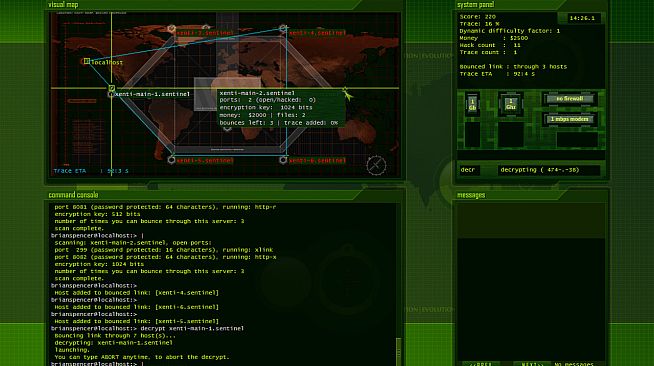The height and width of the screenshot is (366, 654).
Task: Click console line 'scanning: xenti-main-2.sentinel, open ports:'
Action: tap(133, 243)
